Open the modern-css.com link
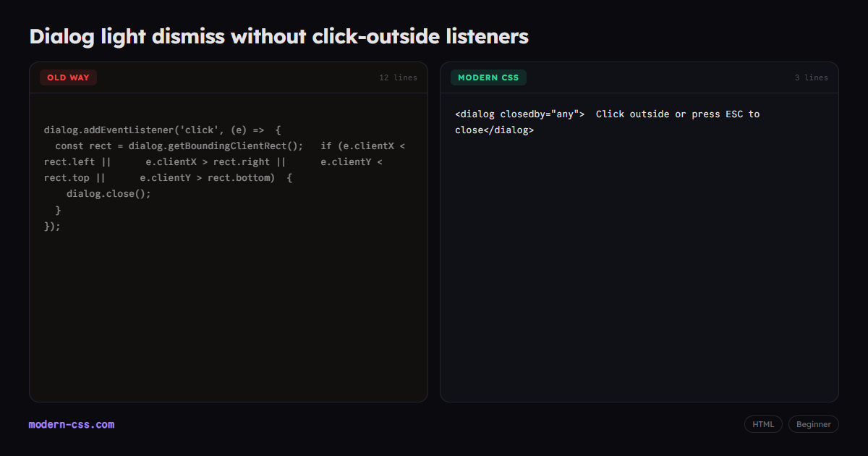 click(72, 424)
